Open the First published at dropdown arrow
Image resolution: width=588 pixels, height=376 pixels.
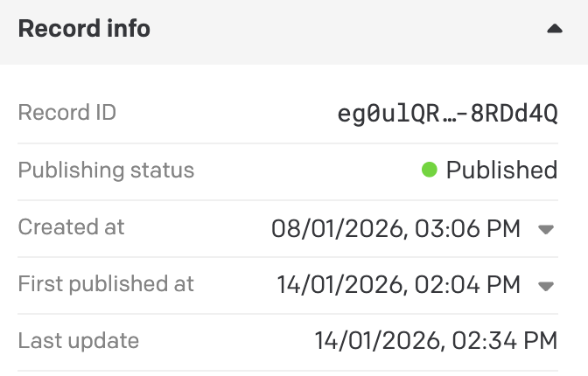click(545, 286)
